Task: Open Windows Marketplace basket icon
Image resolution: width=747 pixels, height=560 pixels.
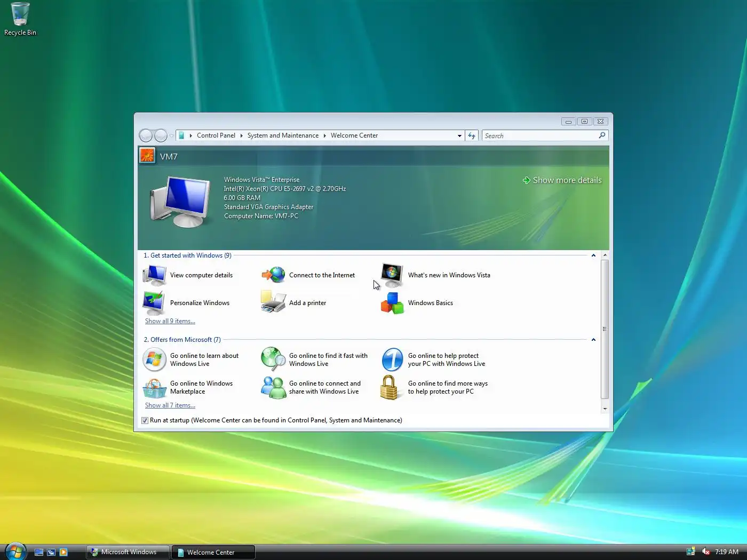Action: [x=154, y=387]
